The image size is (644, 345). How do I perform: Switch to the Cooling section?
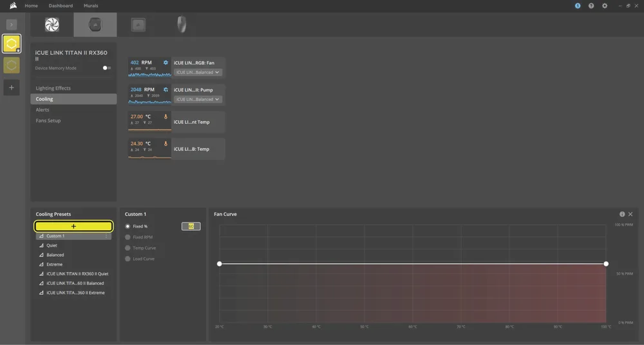73,99
